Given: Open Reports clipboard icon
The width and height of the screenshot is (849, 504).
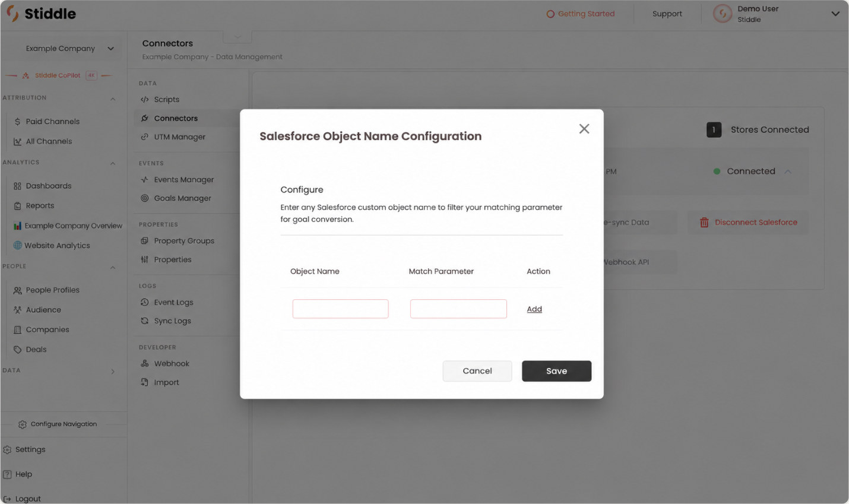Looking at the screenshot, I should 17,205.
